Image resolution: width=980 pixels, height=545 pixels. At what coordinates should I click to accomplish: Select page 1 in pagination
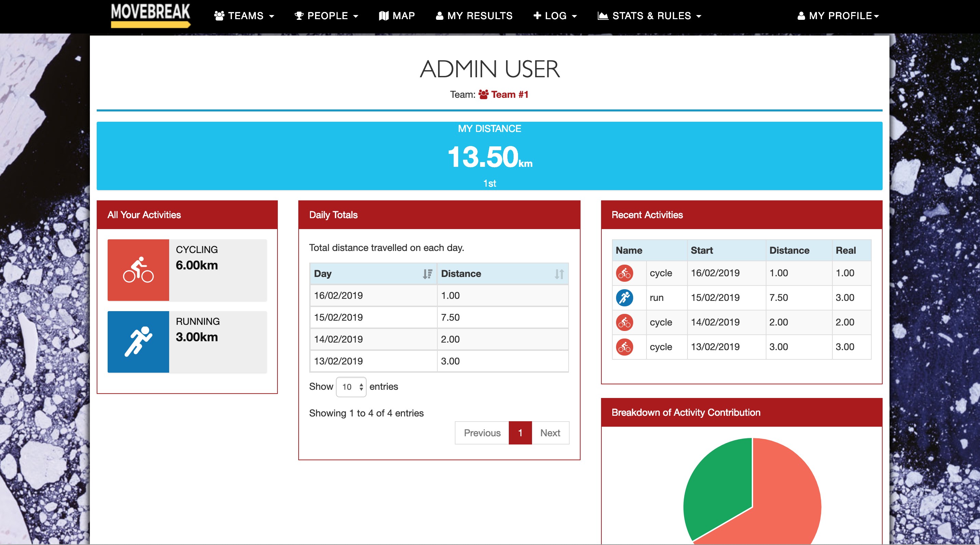pyautogui.click(x=520, y=433)
